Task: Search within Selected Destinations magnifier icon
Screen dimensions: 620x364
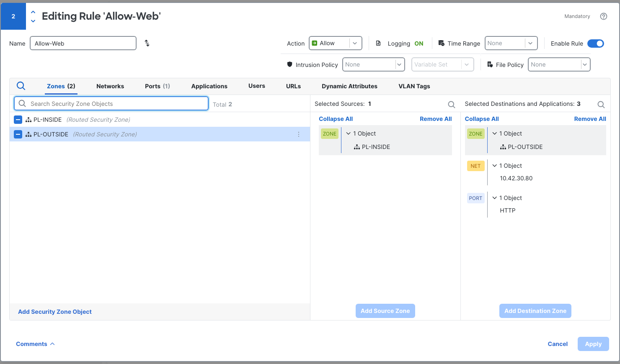Action: pos(601,104)
